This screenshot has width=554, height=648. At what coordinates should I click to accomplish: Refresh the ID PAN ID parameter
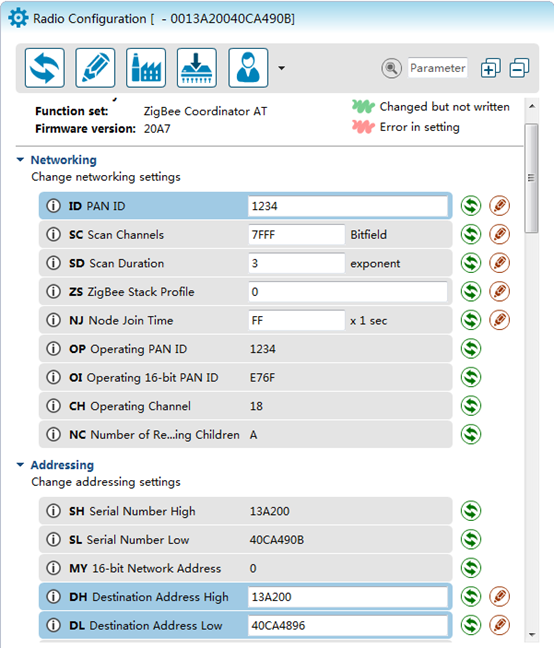471,206
